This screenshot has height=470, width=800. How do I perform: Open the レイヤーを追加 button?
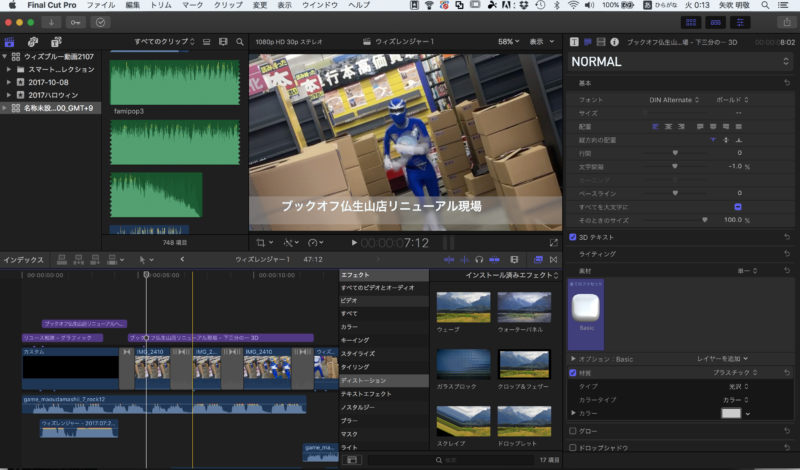click(x=722, y=359)
